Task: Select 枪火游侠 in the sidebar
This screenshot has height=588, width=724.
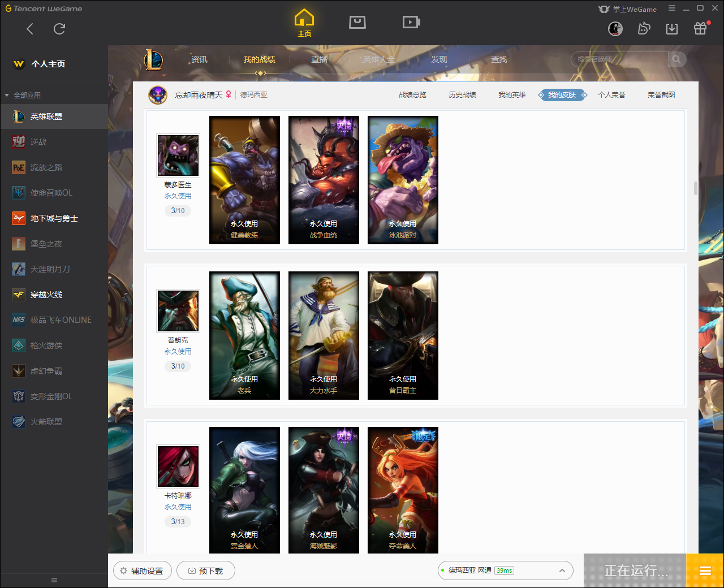Action: click(54, 345)
